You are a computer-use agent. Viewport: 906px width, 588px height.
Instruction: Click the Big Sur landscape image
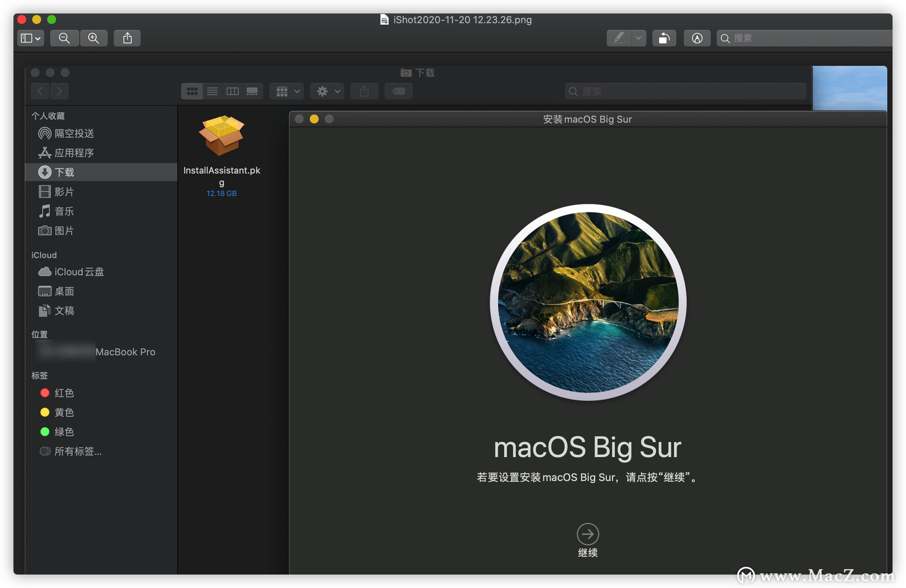[x=588, y=302]
